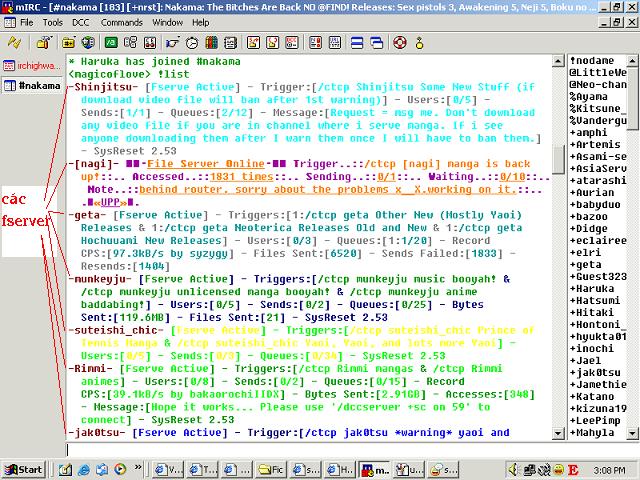Screen dimensions: 640x480
Task: Switch to the irchighwa... status window
Action: coord(32,65)
